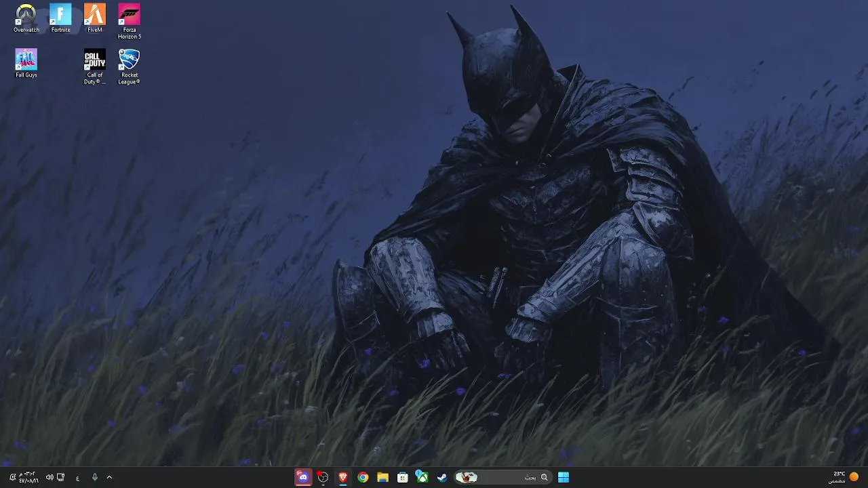Select the Fall Guys desktop icon
The image size is (868, 488).
click(x=26, y=64)
